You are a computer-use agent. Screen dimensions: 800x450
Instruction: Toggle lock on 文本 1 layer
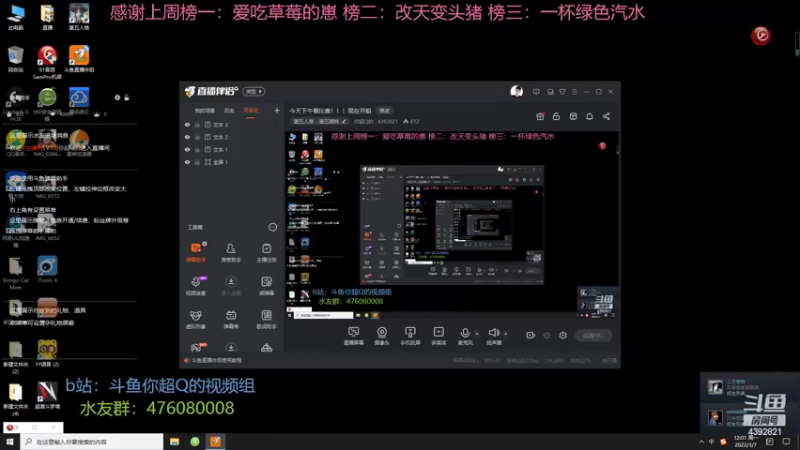pos(197,149)
